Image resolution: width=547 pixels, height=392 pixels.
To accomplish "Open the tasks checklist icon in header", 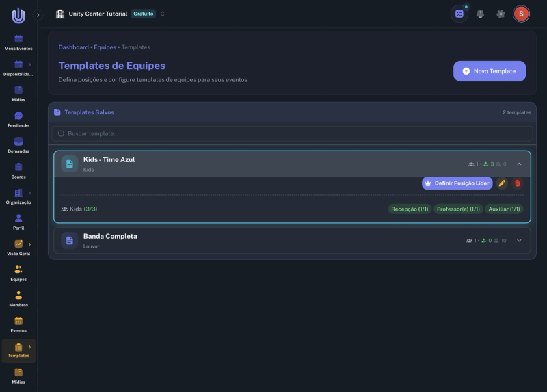I will 459,14.
